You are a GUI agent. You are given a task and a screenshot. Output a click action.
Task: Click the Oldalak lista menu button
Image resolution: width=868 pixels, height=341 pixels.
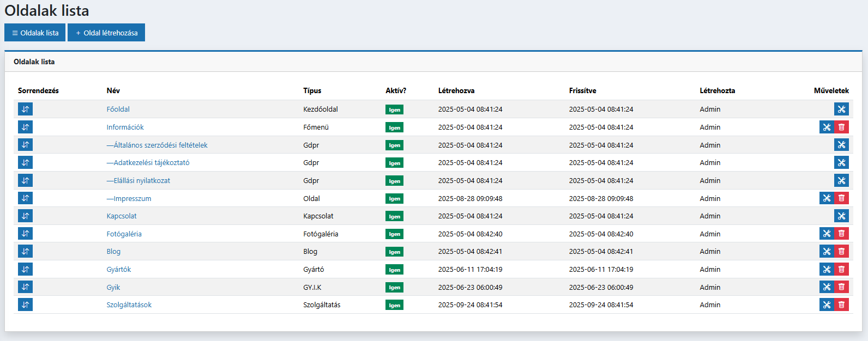point(35,33)
